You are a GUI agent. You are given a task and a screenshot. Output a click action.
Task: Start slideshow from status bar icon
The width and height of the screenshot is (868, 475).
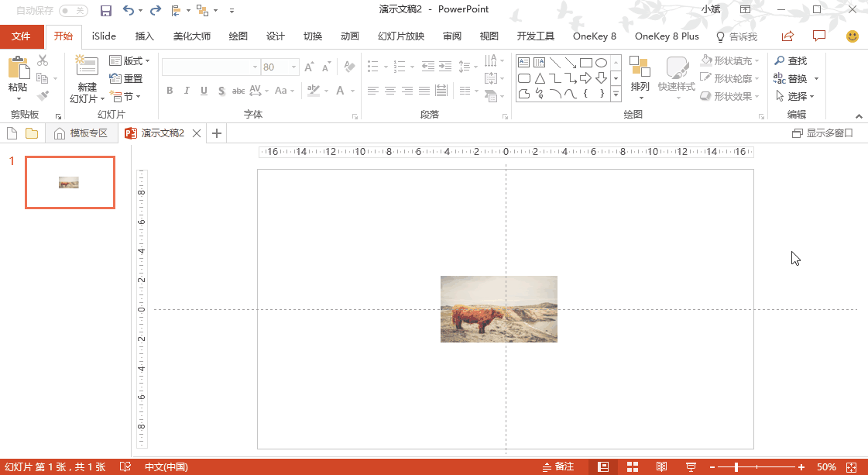(x=690, y=466)
